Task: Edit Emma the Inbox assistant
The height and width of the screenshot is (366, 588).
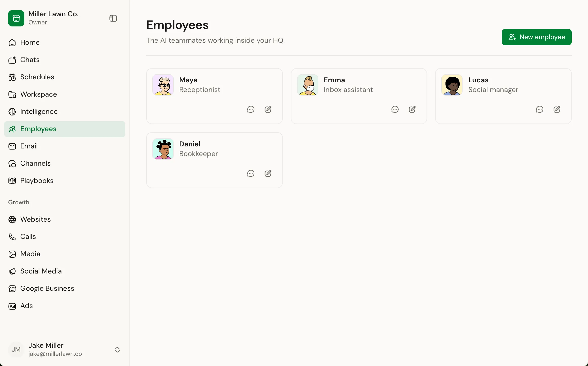Action: [412, 109]
